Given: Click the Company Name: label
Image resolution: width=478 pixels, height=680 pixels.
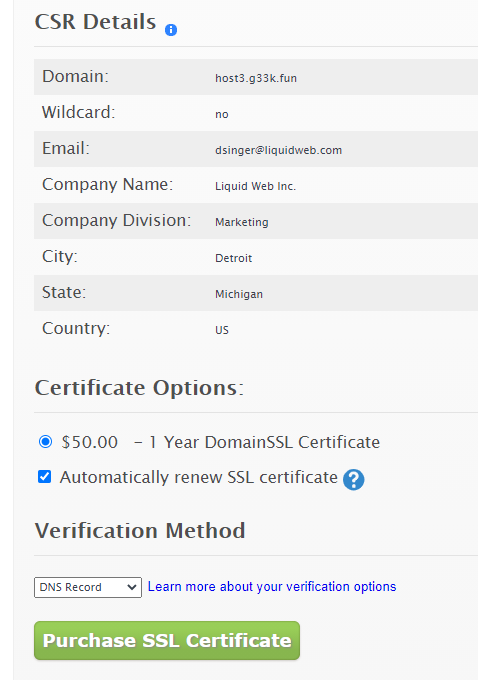Looking at the screenshot, I should (x=108, y=184).
